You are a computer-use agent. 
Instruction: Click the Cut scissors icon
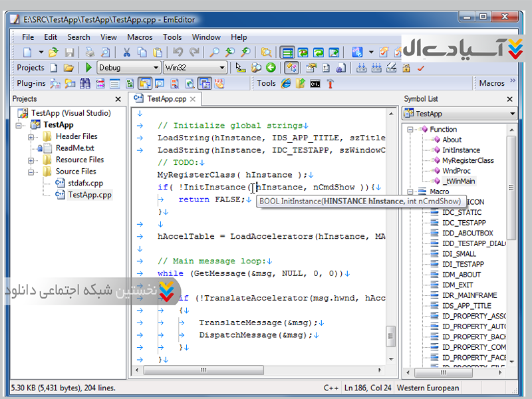coord(126,52)
